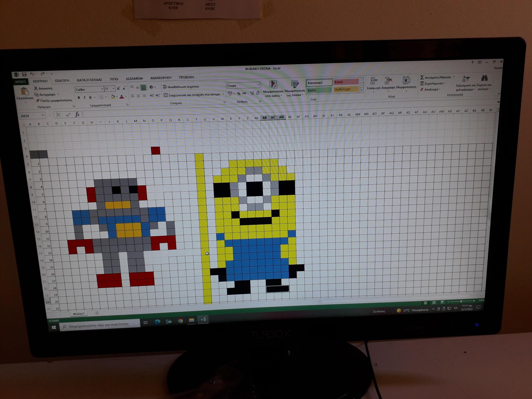The height and width of the screenshot is (399, 532).
Task: Open the font size 11 dropdown
Action: pyautogui.click(x=113, y=89)
